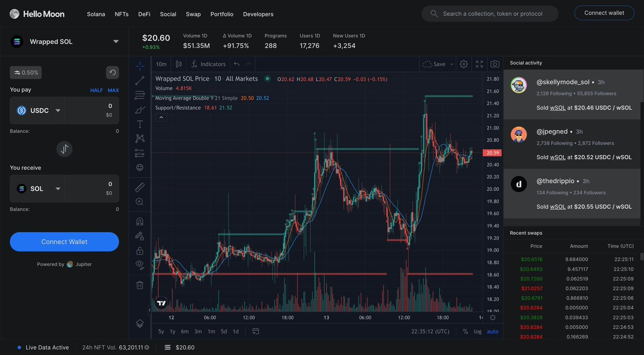Open the chart patterns tool
The width and height of the screenshot is (644, 355).
(x=140, y=139)
